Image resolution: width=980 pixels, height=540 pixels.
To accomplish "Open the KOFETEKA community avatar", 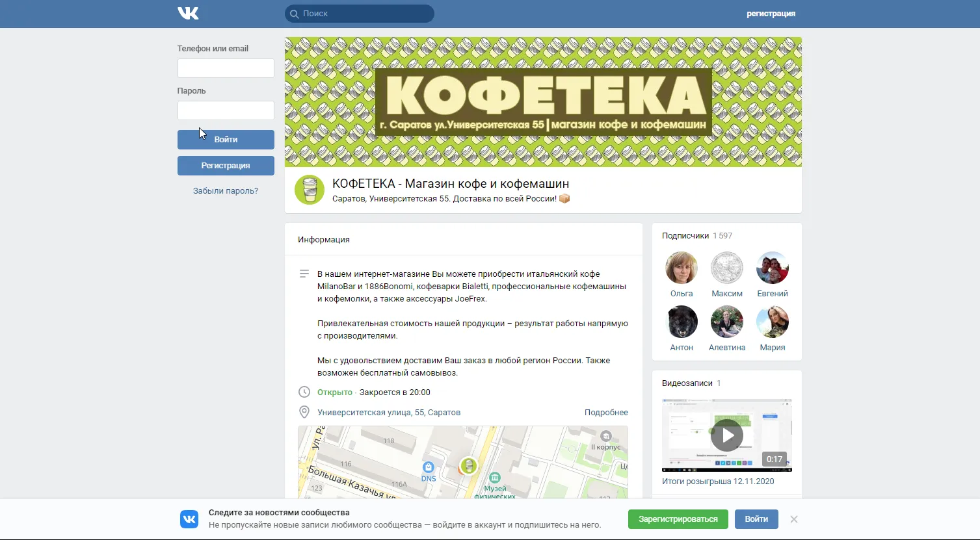I will coord(310,190).
